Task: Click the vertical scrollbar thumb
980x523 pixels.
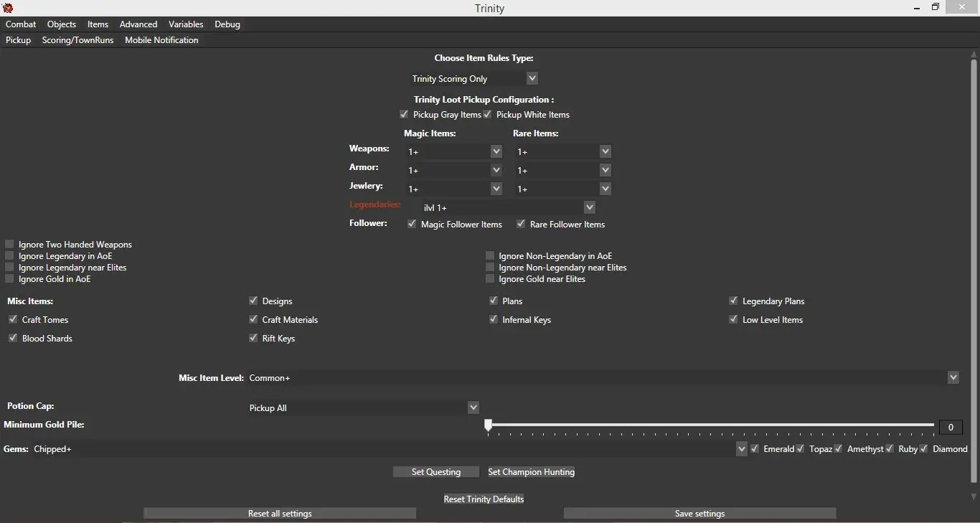Action: pyautogui.click(x=974, y=271)
